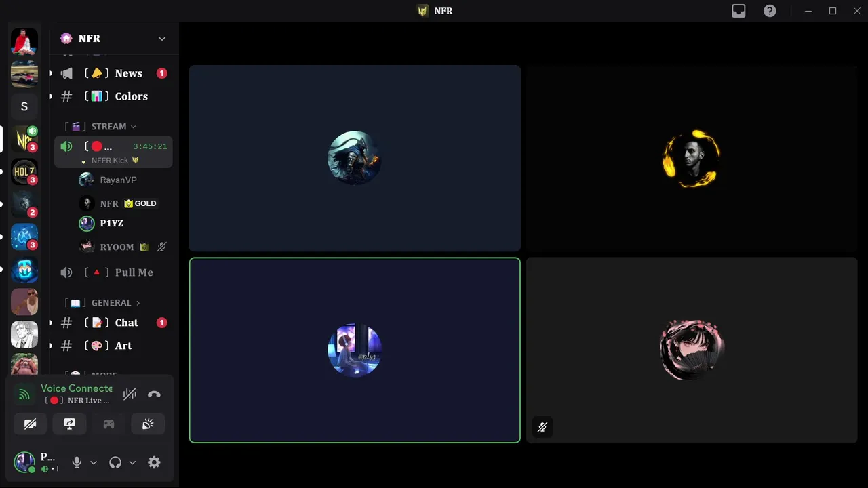The image size is (868, 488).
Task: Open the Art text channel
Action: click(x=113, y=346)
